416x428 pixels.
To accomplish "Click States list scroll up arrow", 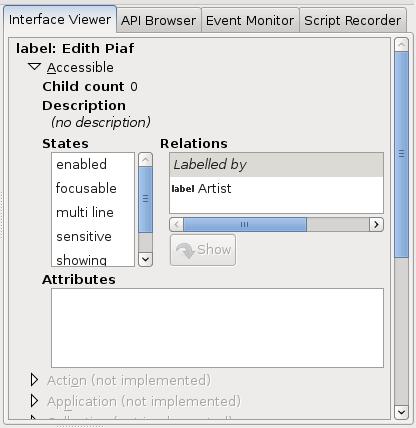I will [145, 160].
